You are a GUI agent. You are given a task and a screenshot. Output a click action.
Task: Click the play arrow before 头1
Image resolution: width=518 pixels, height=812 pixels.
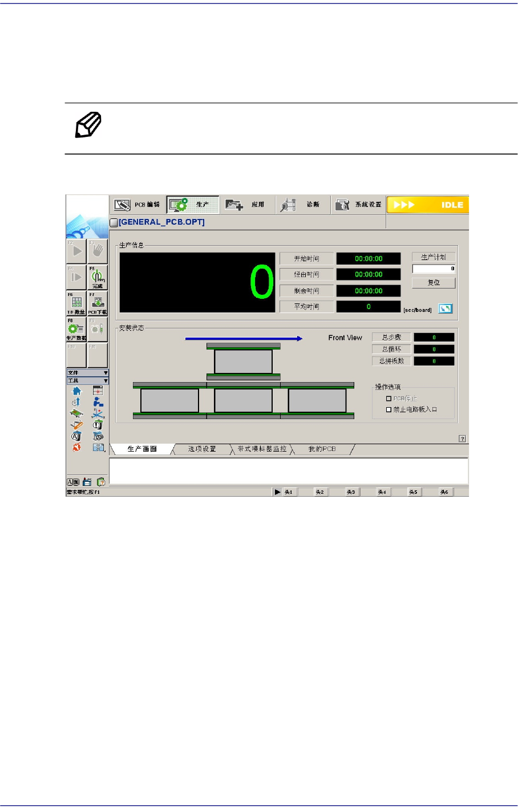277,492
